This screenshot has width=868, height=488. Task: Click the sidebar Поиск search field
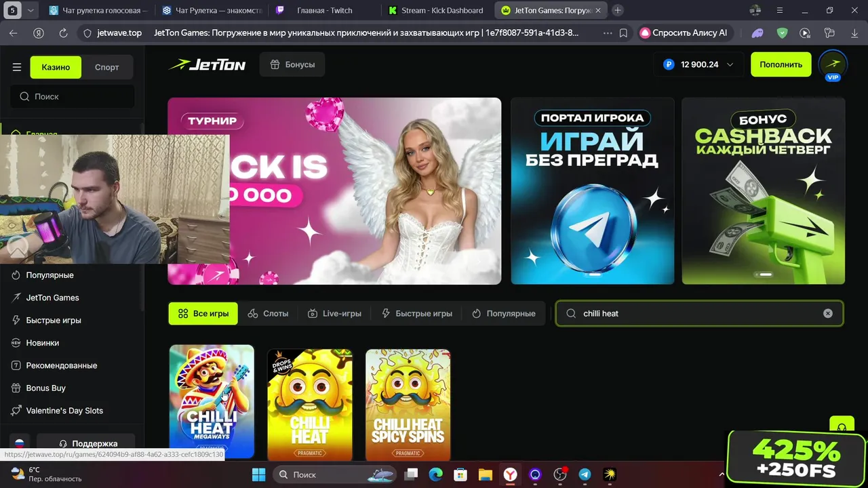pyautogui.click(x=72, y=96)
